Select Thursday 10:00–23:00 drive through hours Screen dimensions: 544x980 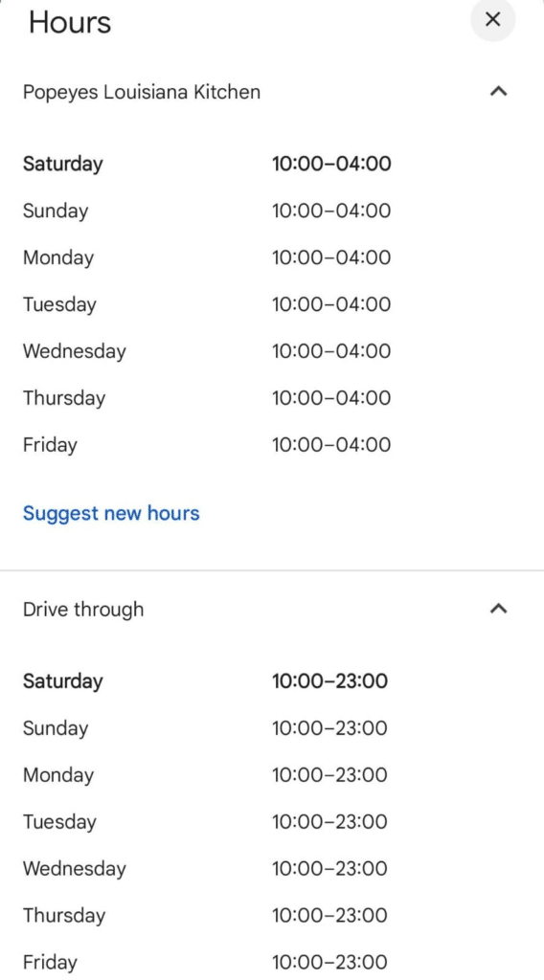click(205, 916)
